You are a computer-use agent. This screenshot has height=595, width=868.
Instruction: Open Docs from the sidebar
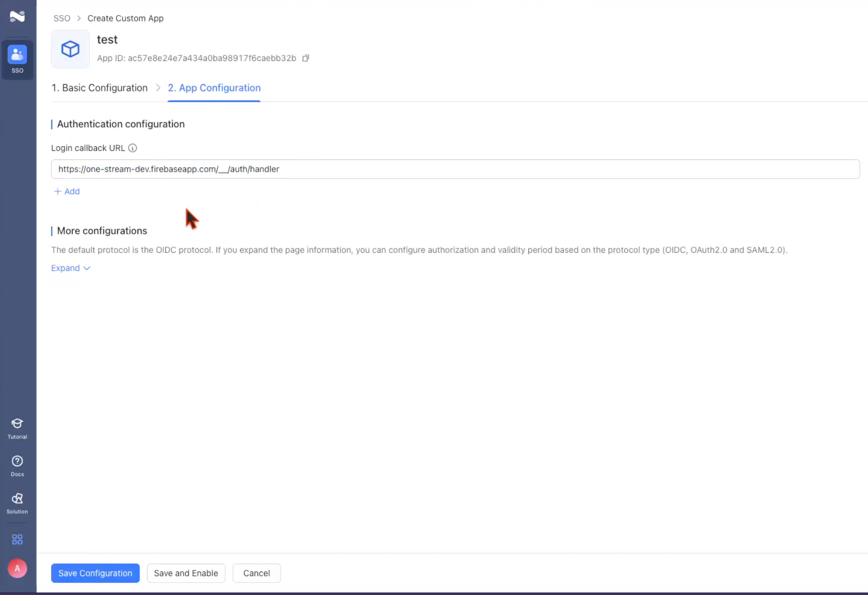pos(17,466)
